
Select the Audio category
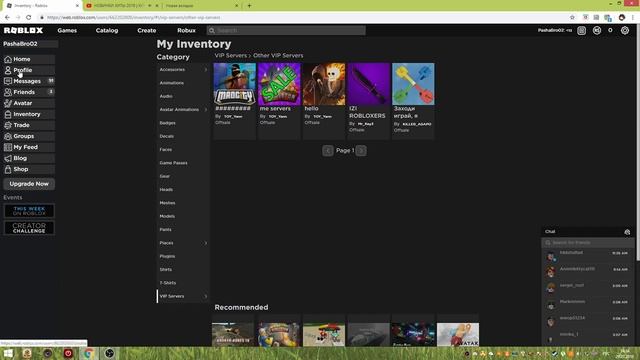(x=166, y=96)
